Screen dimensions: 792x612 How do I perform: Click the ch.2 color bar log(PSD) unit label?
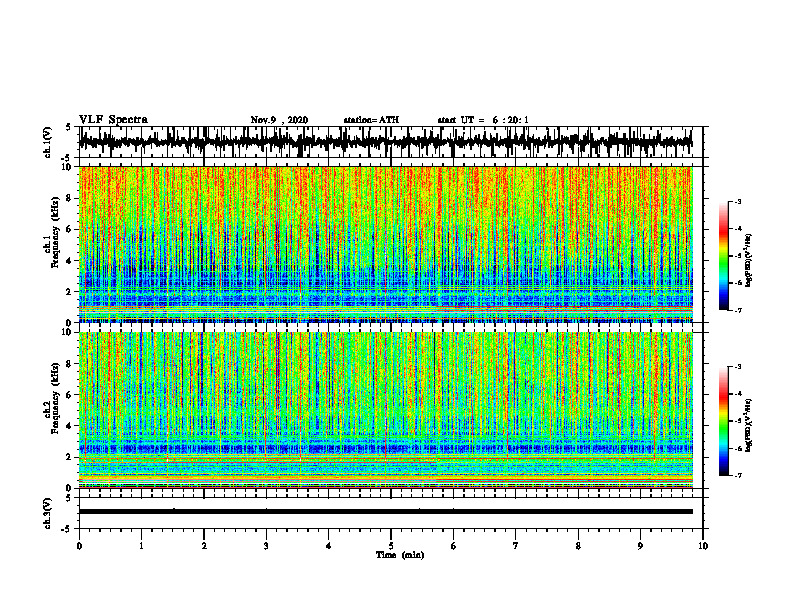point(749,424)
